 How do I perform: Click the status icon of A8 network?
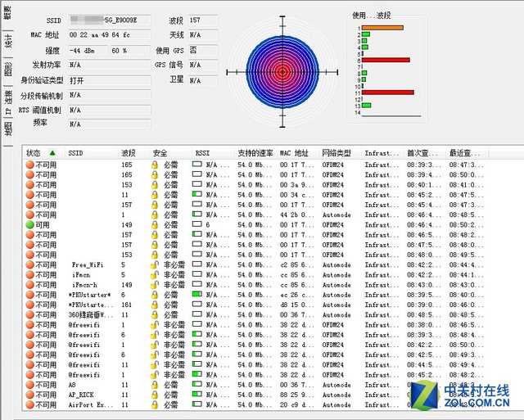tap(30, 385)
